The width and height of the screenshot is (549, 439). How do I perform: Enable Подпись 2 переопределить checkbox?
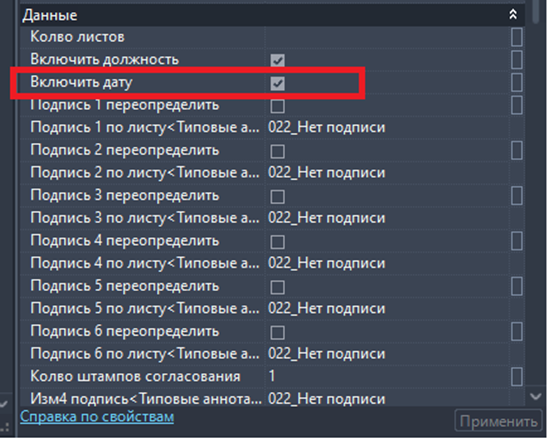pyautogui.click(x=277, y=151)
